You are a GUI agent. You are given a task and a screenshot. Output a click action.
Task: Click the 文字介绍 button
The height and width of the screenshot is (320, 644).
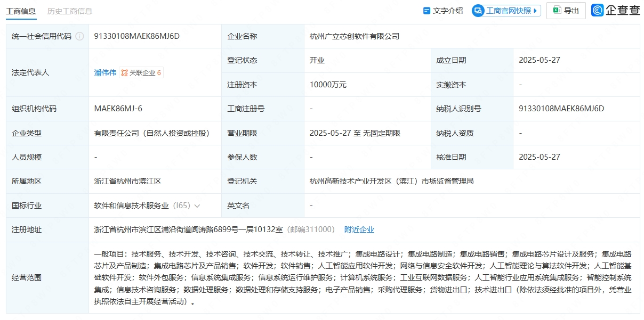coord(442,11)
